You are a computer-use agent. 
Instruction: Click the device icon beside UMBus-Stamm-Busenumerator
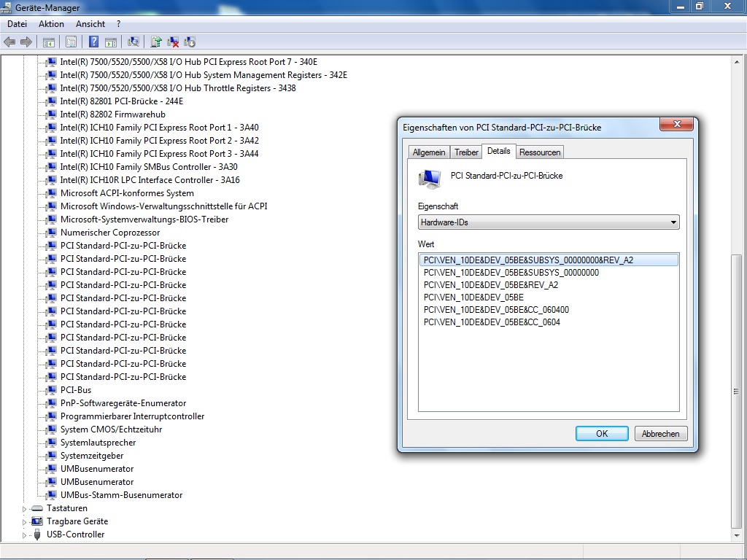click(x=52, y=495)
